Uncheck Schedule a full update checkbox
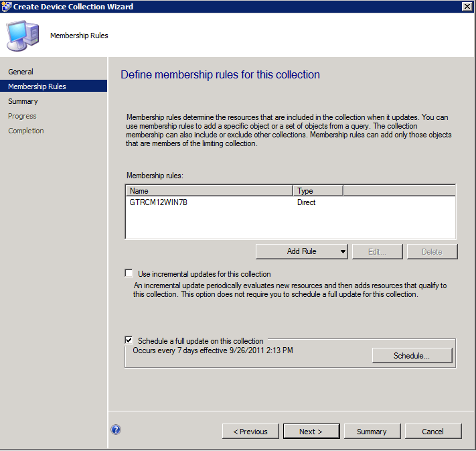Screen dimensions: 476x451 [x=129, y=340]
